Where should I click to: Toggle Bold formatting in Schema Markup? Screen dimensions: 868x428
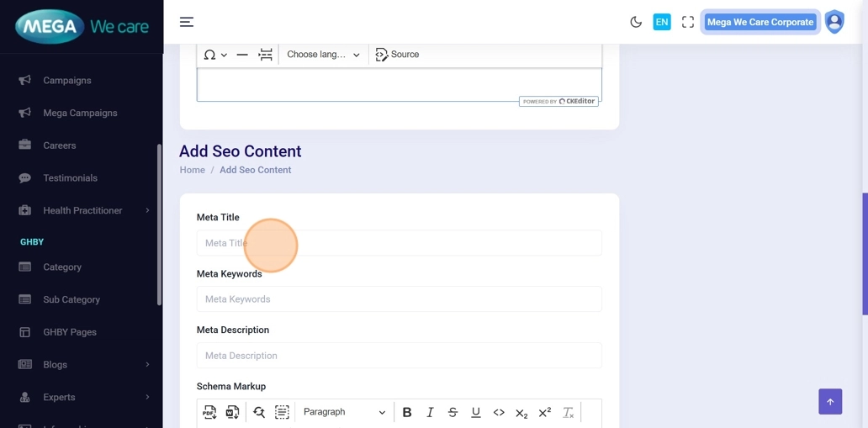coord(407,412)
